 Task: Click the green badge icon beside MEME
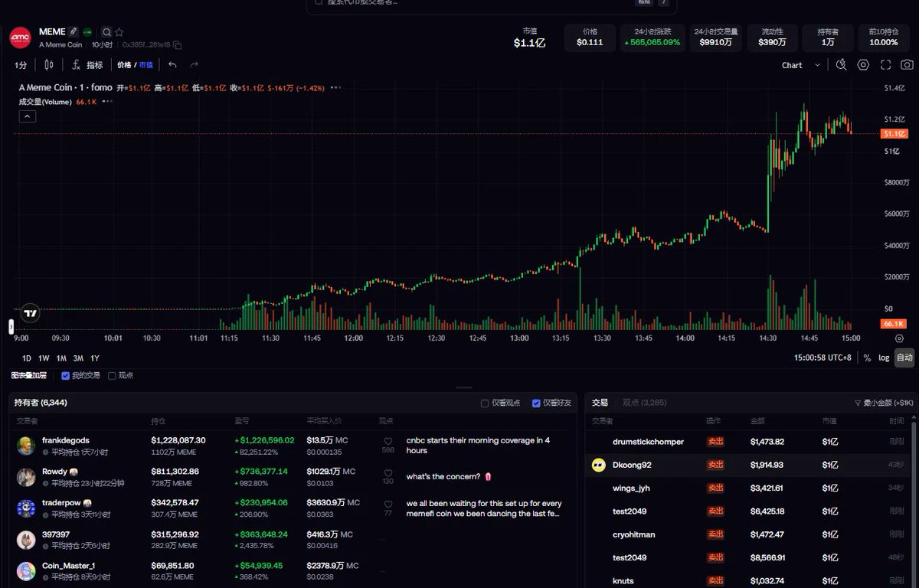pos(88,32)
